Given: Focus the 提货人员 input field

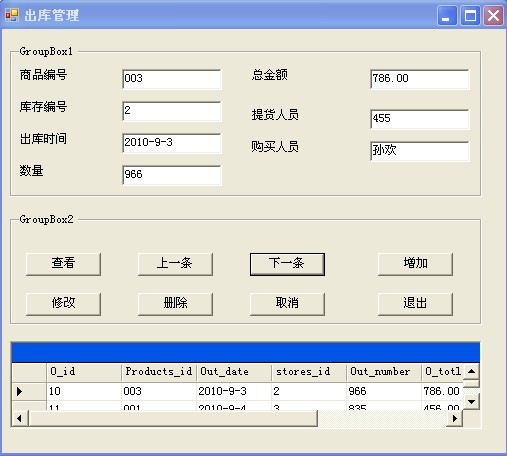Looking at the screenshot, I should (420, 119).
